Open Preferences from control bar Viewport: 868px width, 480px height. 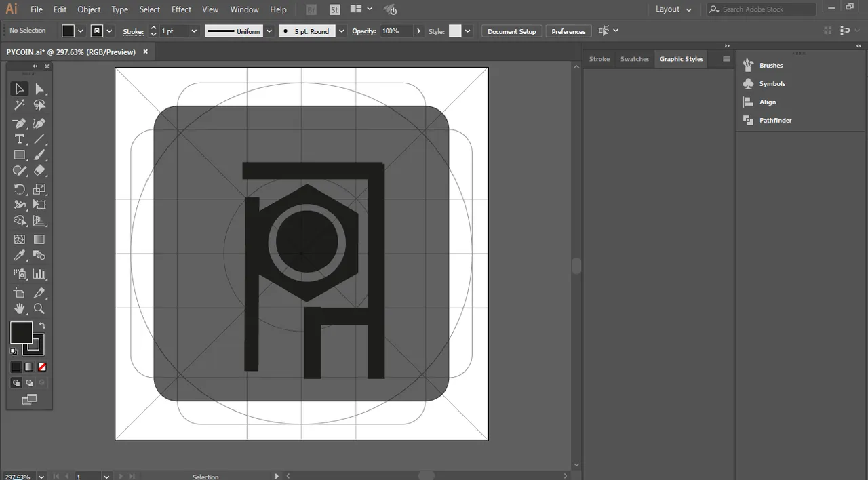[x=568, y=31]
